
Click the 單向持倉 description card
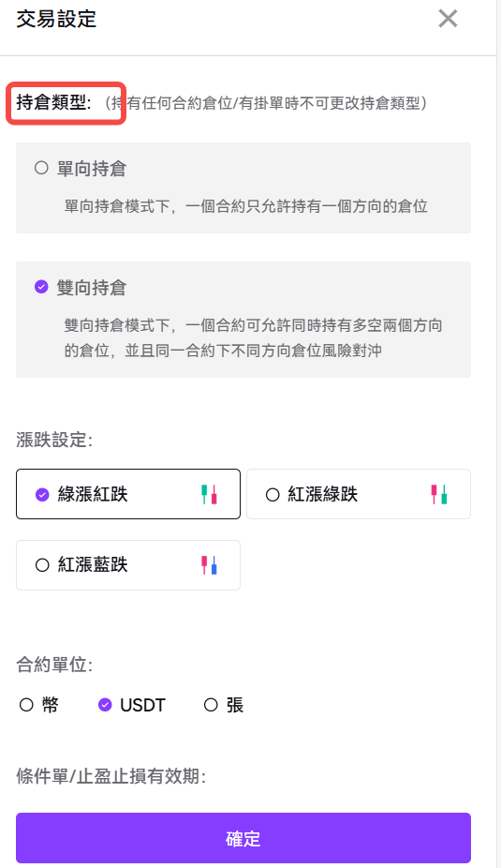[x=243, y=187]
